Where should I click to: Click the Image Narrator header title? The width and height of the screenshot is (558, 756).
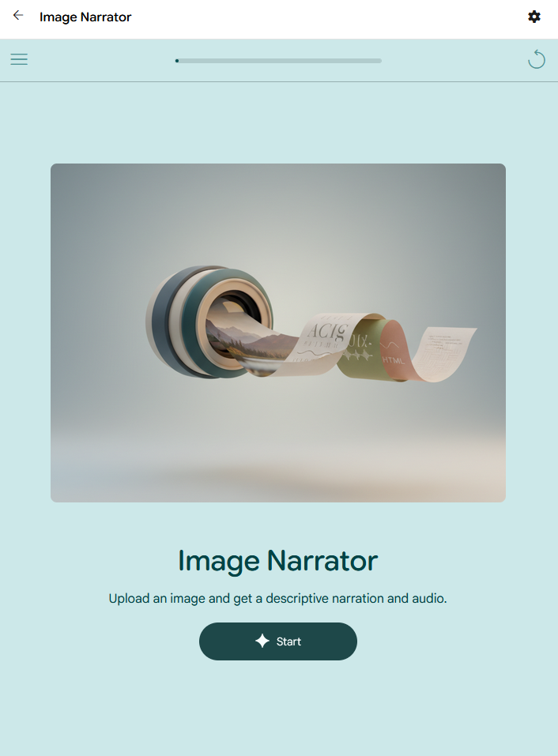85,17
